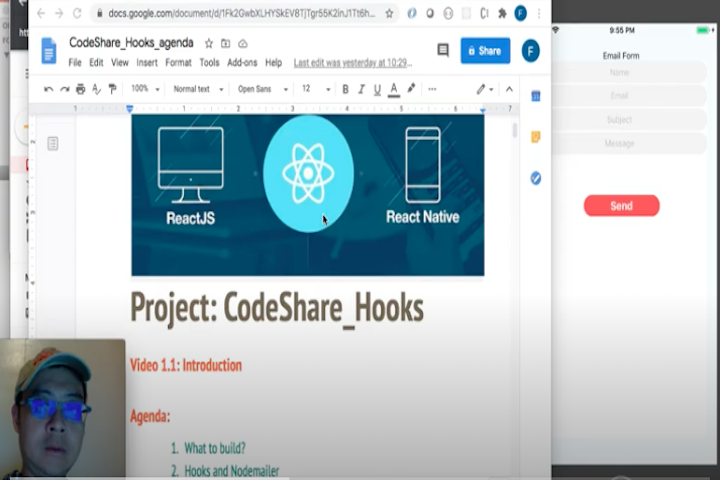Image resolution: width=720 pixels, height=480 pixels.
Task: Click the left indent marker on the ruler
Action: tap(130, 109)
